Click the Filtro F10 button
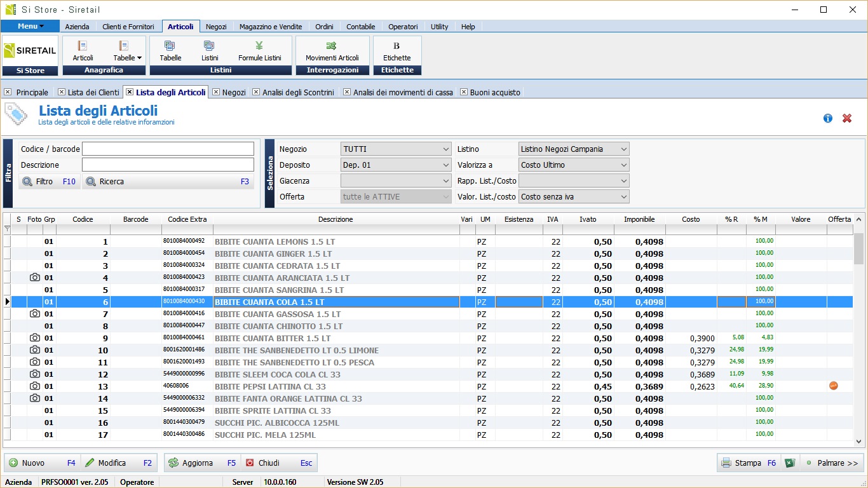 tap(49, 182)
